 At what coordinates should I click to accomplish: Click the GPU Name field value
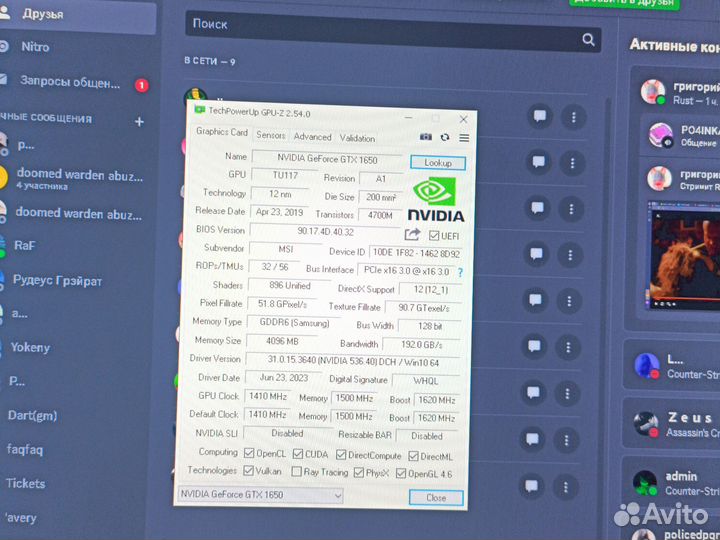pos(326,159)
